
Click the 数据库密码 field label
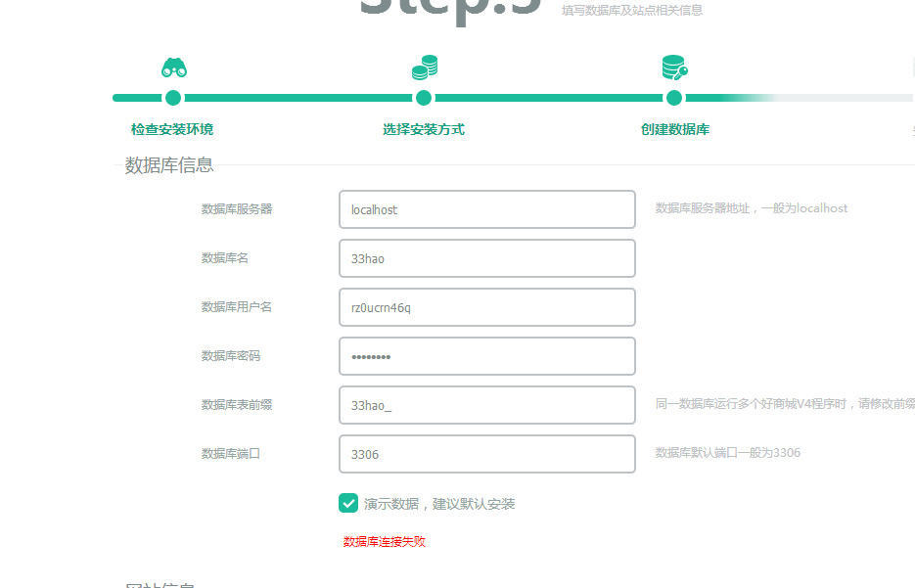click(x=231, y=356)
